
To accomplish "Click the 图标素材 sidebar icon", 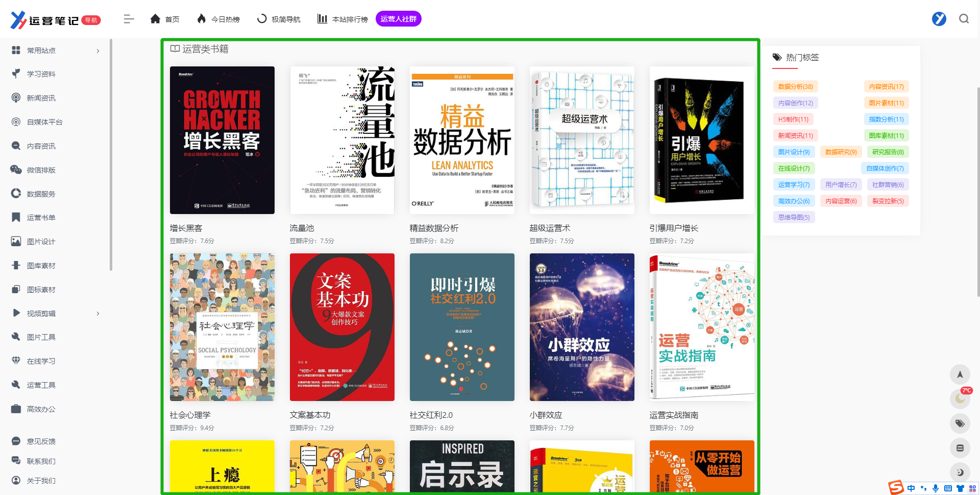I will click(16, 289).
